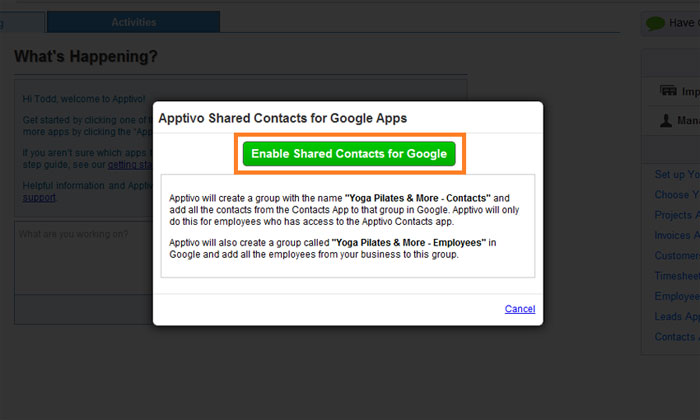700x420 pixels.
Task: Open the Employee link in sidebar
Action: (x=676, y=296)
